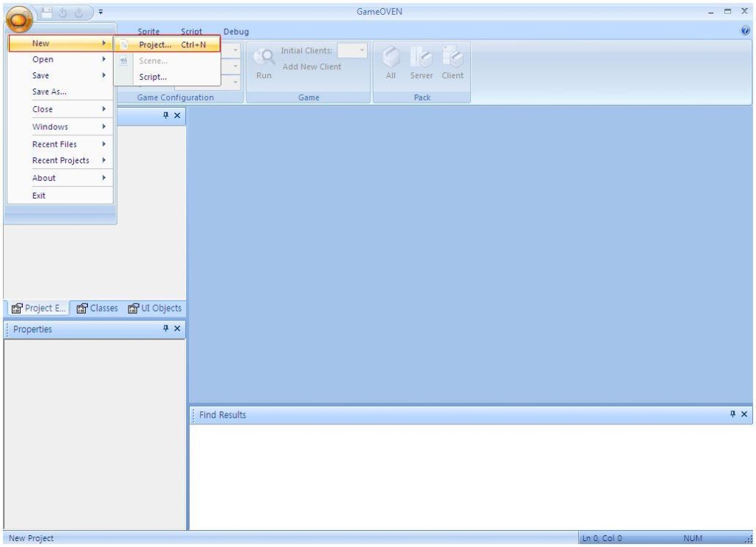
Task: Click the Scene icon in the New submenu
Action: tap(124, 61)
